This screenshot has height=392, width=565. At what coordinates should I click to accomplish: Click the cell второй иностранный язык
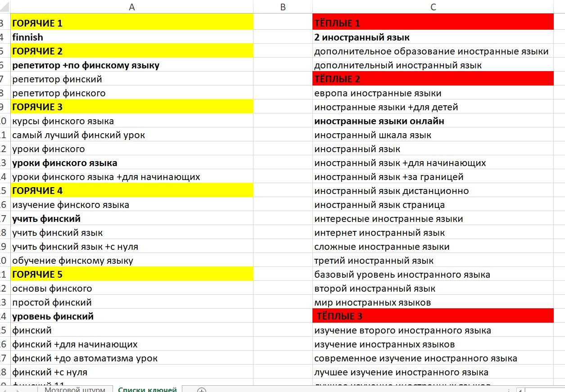433,288
